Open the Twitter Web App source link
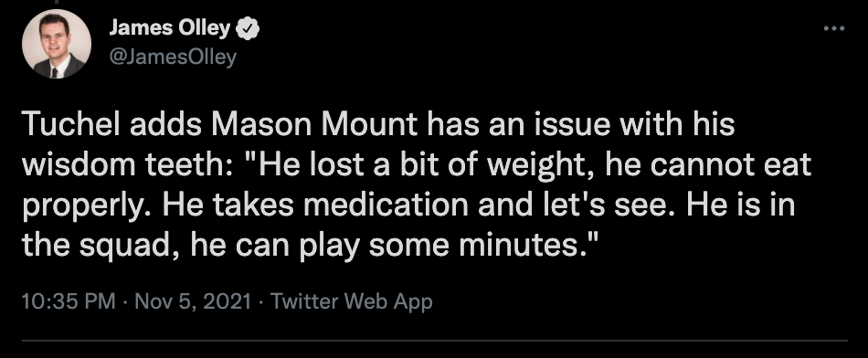Image resolution: width=868 pixels, height=358 pixels. 352,301
